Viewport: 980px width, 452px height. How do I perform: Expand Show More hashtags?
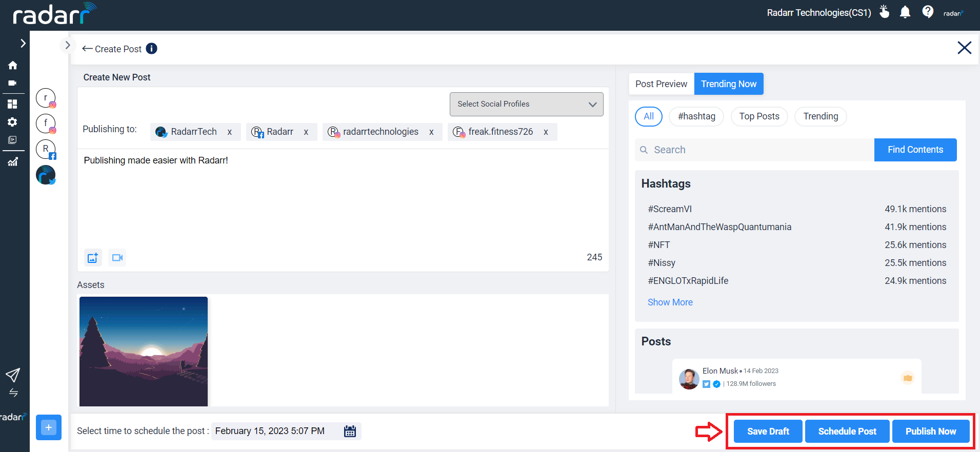670,302
